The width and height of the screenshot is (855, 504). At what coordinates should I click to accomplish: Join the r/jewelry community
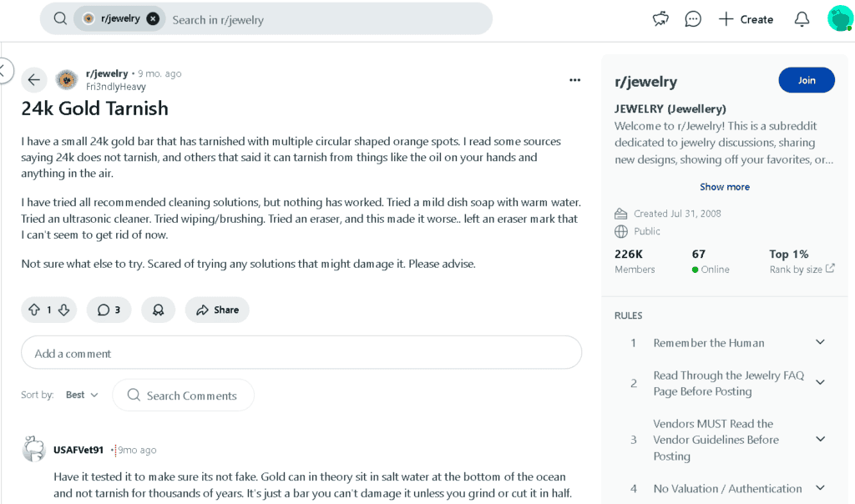pyautogui.click(x=807, y=80)
